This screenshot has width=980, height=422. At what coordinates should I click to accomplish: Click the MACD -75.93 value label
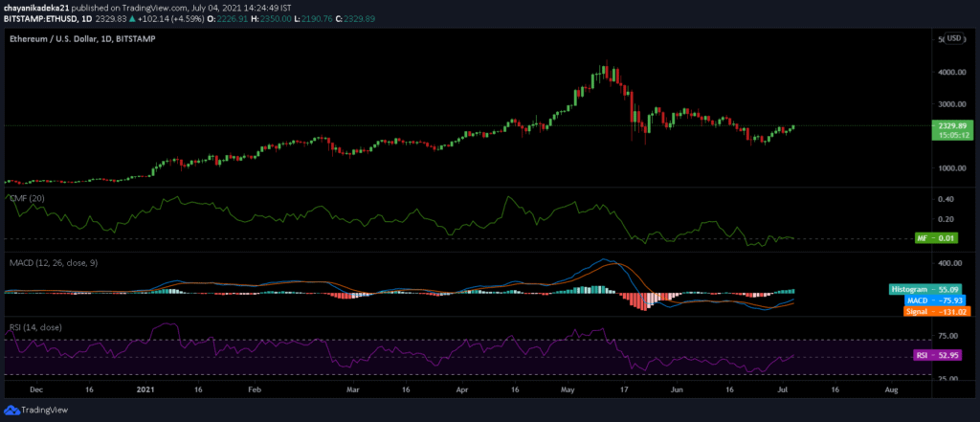(936, 300)
